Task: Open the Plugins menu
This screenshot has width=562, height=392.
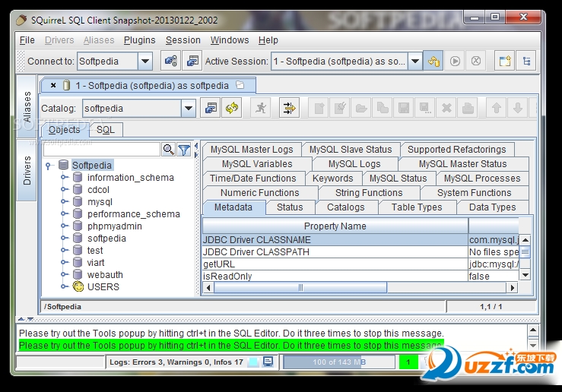Action: [139, 40]
